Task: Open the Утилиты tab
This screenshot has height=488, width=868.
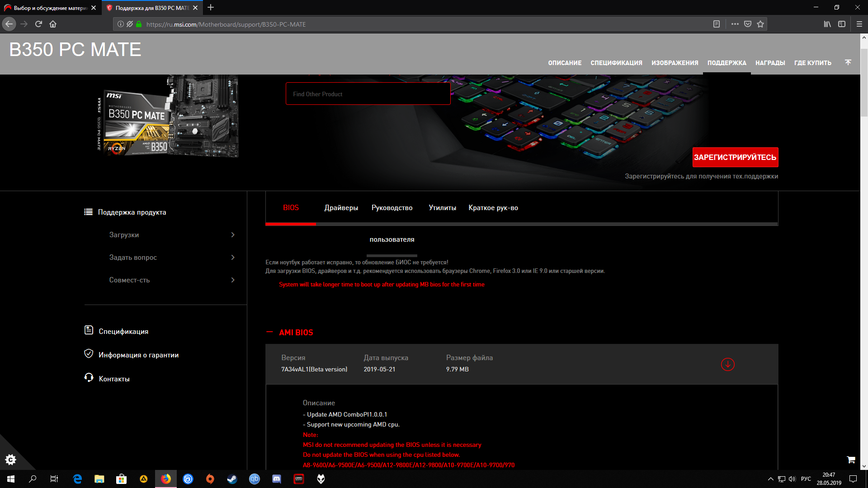Action: 442,208
